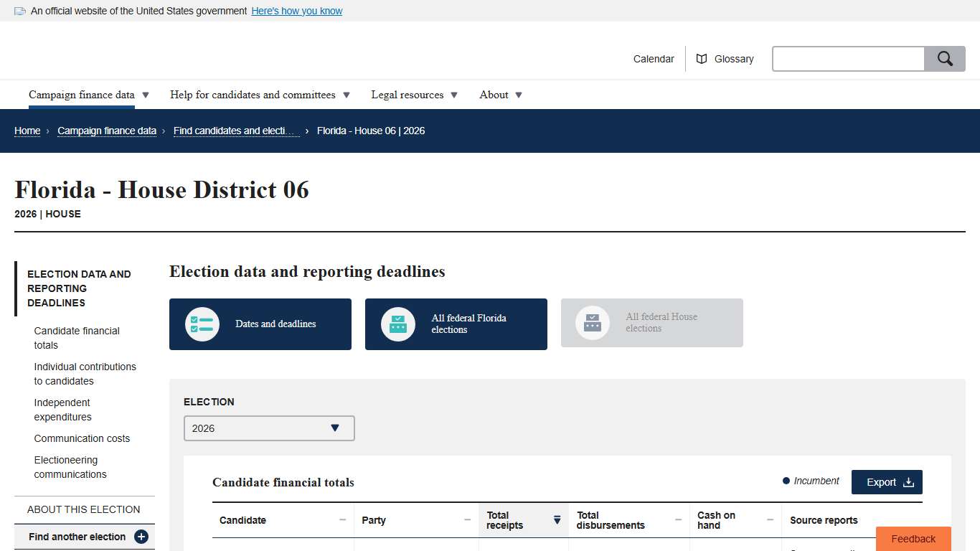Click the search magnifying glass icon
This screenshot has width=980, height=551.
click(944, 58)
